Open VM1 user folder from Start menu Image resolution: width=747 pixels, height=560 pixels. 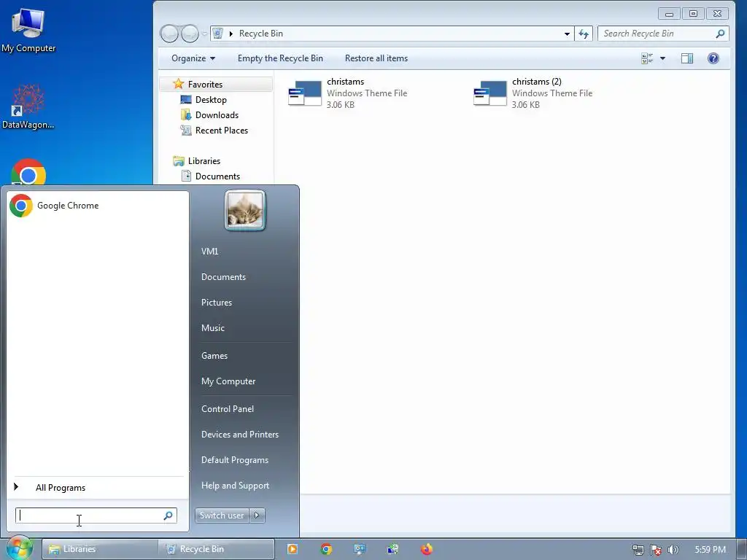(209, 252)
